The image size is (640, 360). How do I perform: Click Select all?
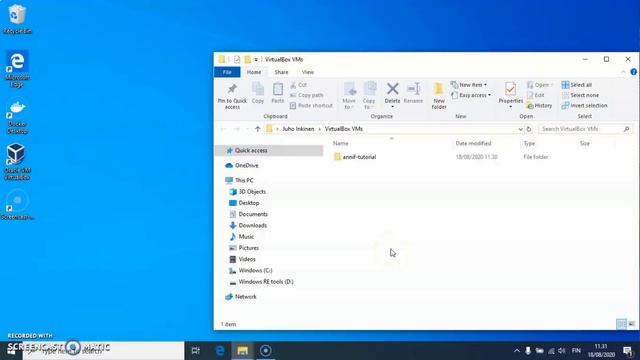(577, 85)
